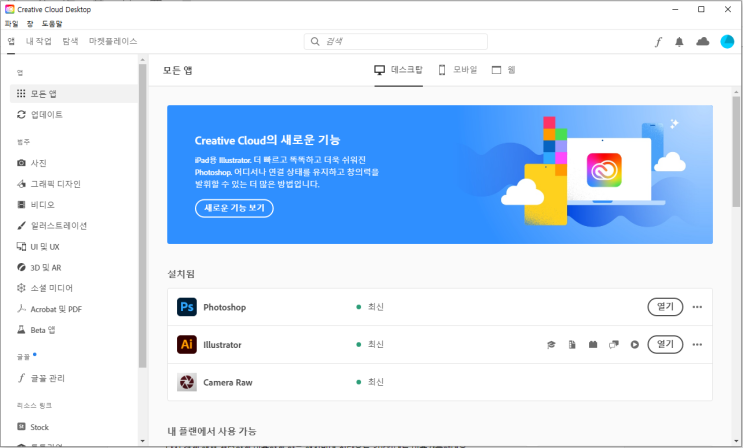Click the 설치됨 section heading

[x=181, y=274]
